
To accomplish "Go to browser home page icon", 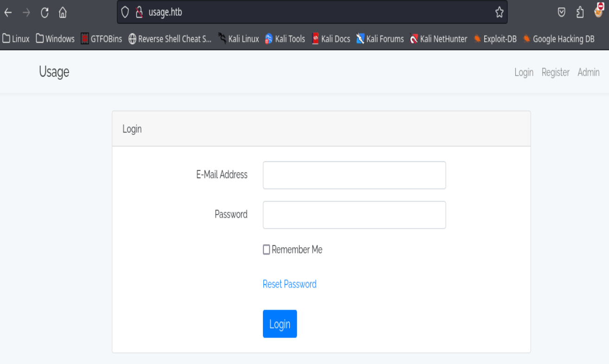I will [63, 13].
